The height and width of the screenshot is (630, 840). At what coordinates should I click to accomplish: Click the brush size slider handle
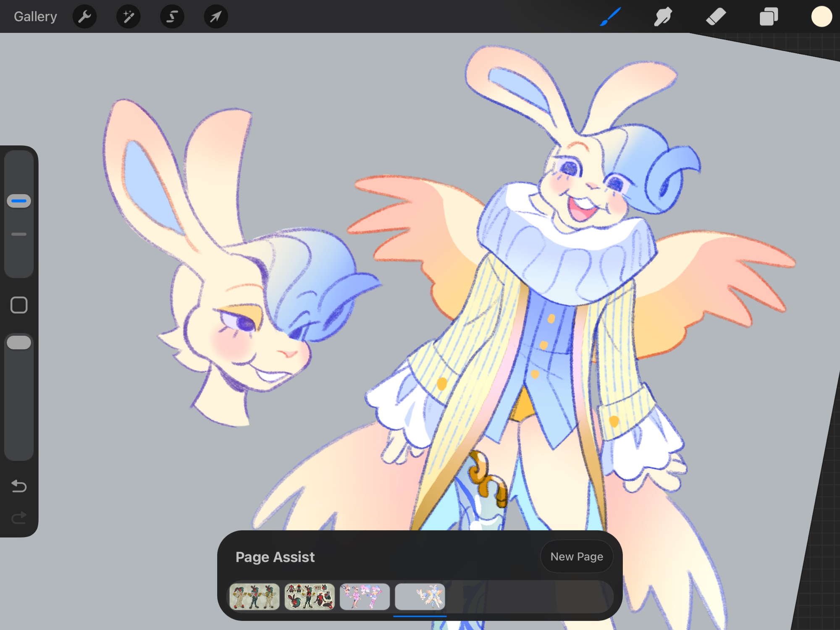pyautogui.click(x=19, y=201)
